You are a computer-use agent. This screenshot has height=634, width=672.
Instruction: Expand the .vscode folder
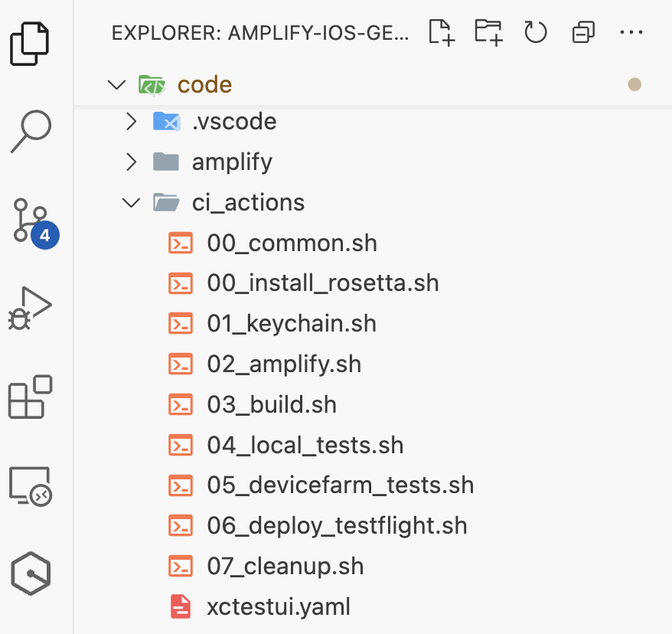[x=131, y=121]
